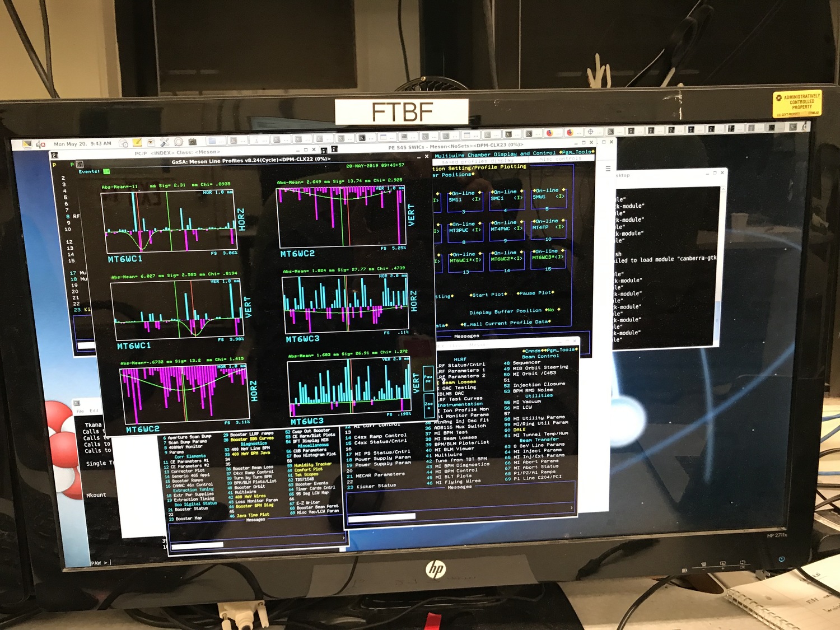Open the Pgm_Tools menu in Multiwire window
Image resolution: width=840 pixels, height=630 pixels.
(x=576, y=152)
